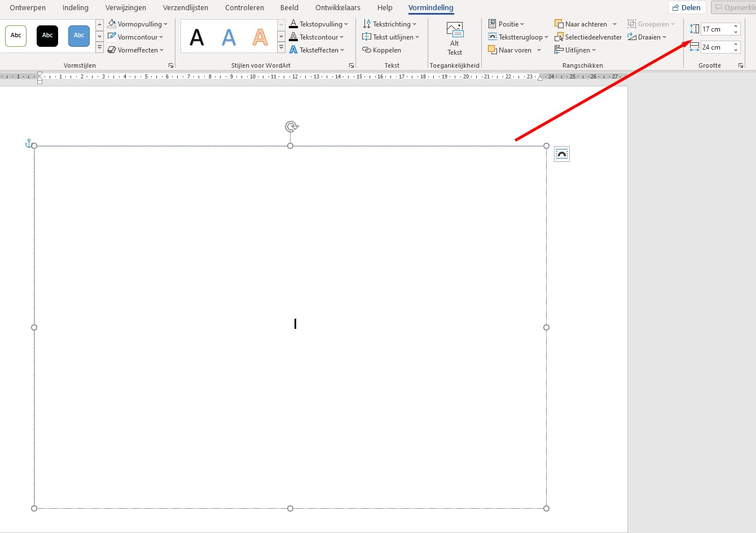
Task: Decrease the shape width with the down arrow
Action: click(x=736, y=50)
